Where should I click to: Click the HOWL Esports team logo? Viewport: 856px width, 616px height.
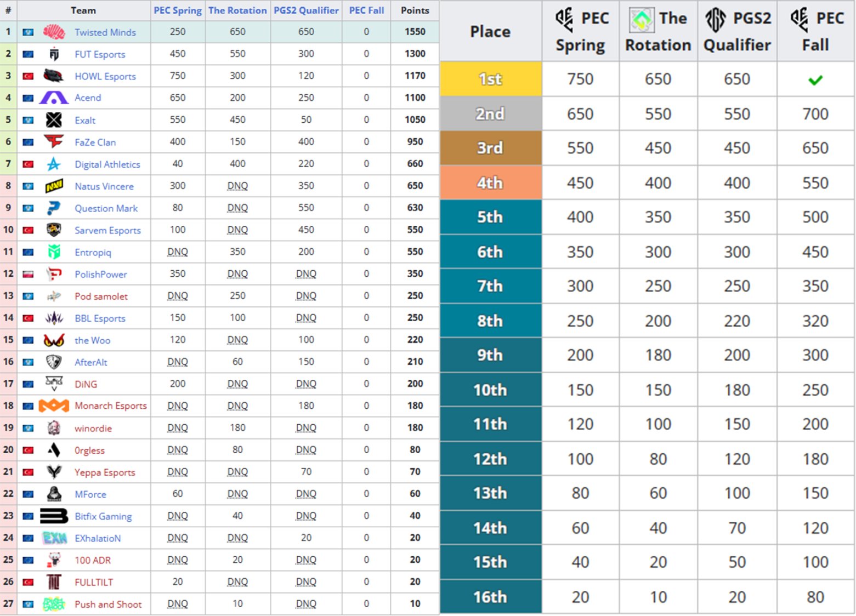point(54,76)
